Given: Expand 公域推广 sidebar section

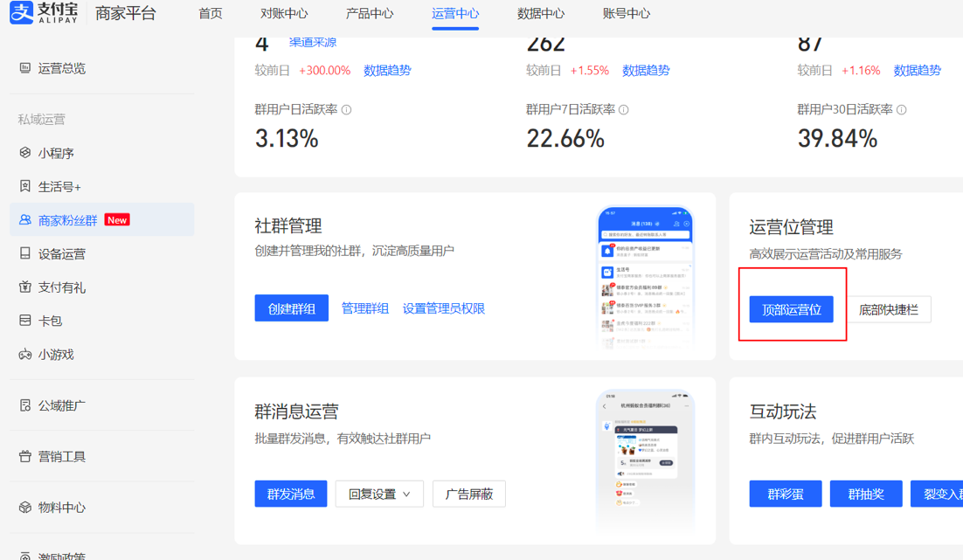Looking at the screenshot, I should [61, 405].
